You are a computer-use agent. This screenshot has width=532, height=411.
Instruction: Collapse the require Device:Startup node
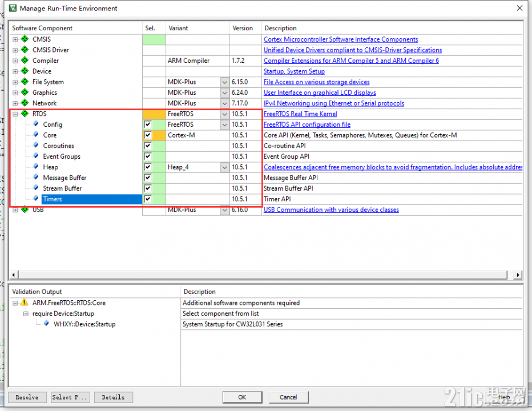pyautogui.click(x=26, y=313)
